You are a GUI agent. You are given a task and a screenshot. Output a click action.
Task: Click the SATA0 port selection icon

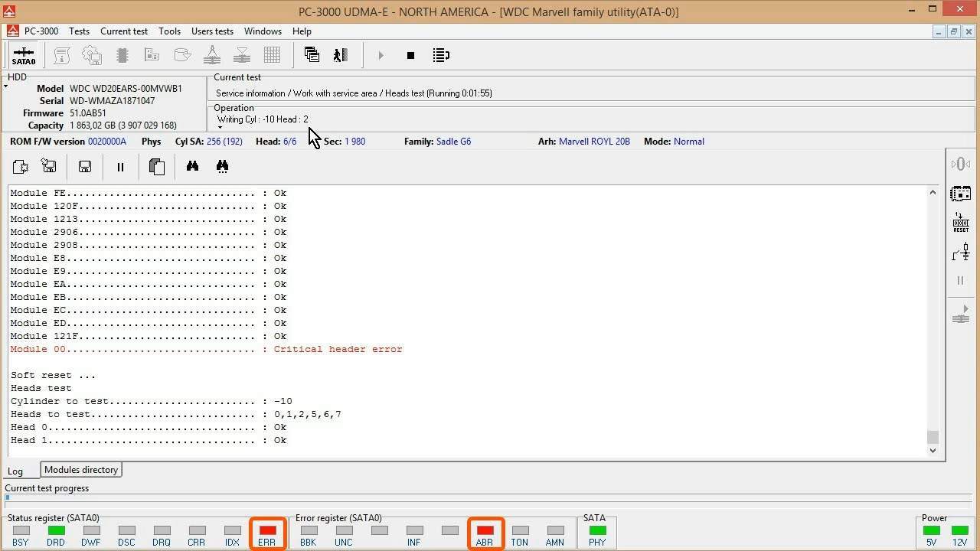(23, 55)
